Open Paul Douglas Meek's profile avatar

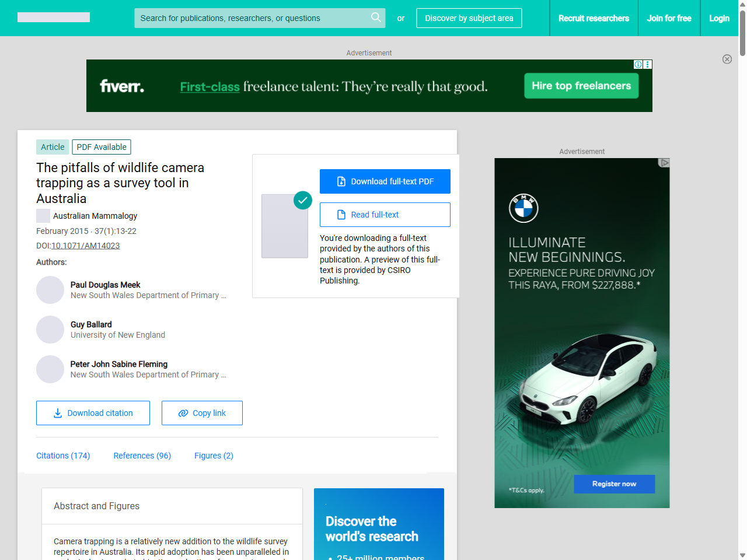50,290
